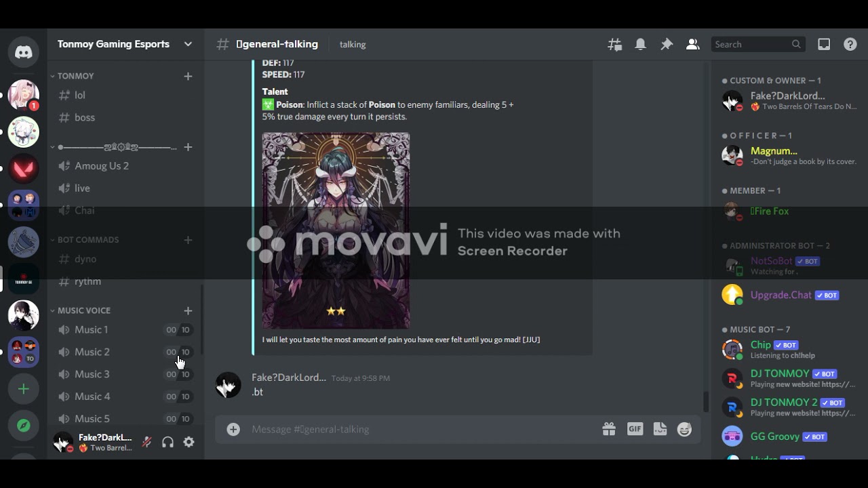Click the chat message scrollbar thumb
This screenshot has height=488, width=868.
click(706, 401)
